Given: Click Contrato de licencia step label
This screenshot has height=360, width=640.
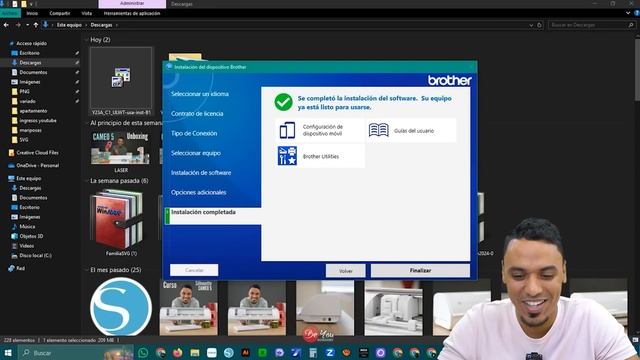Looking at the screenshot, I should coord(197,113).
